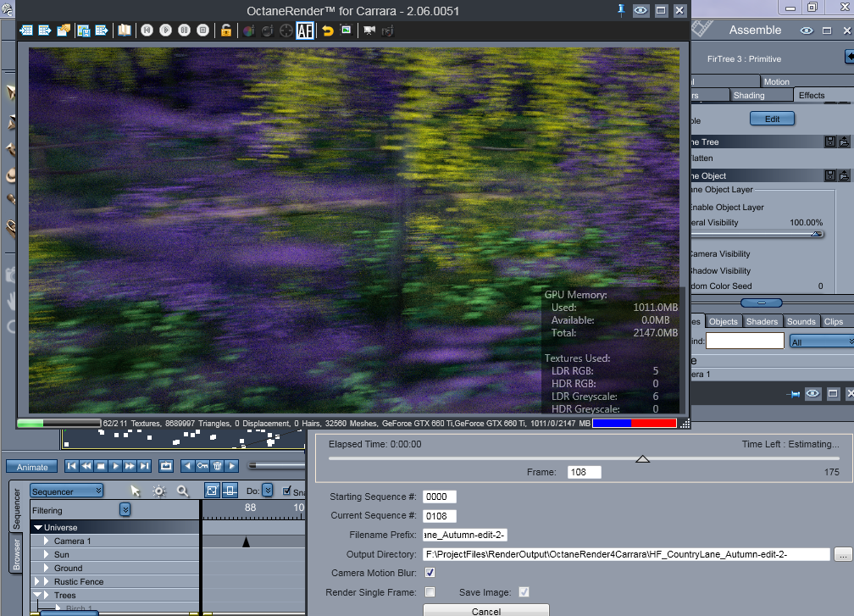Toggle the Render Single Frame checkbox
The height and width of the screenshot is (616, 854).
tap(430, 592)
